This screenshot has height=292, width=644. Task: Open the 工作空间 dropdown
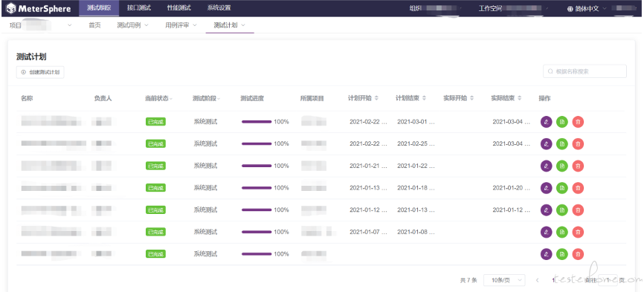pos(513,9)
